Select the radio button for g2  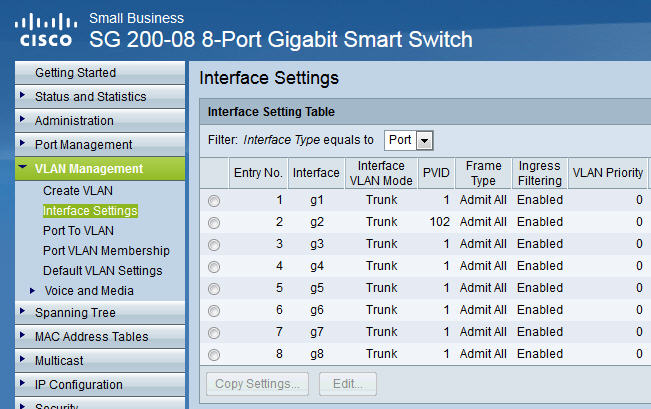tap(214, 223)
